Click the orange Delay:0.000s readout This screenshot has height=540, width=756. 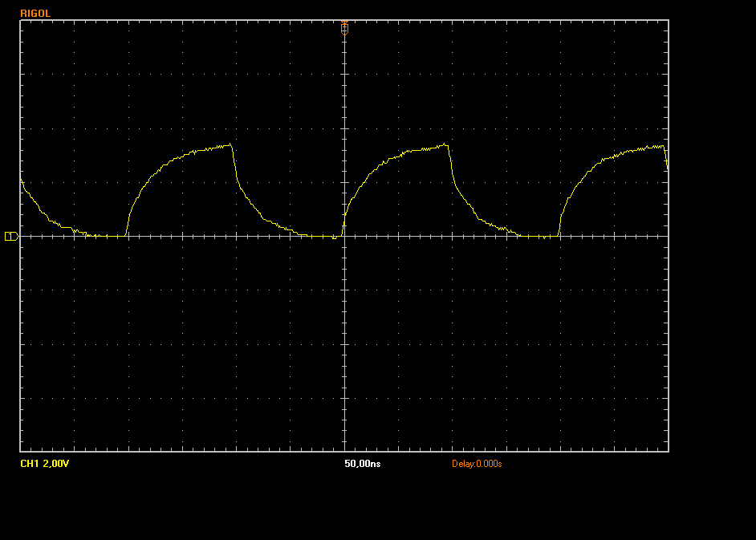click(x=477, y=464)
